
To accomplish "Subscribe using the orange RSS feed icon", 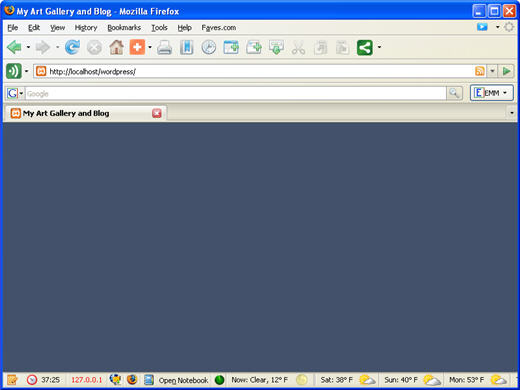I will (479, 71).
